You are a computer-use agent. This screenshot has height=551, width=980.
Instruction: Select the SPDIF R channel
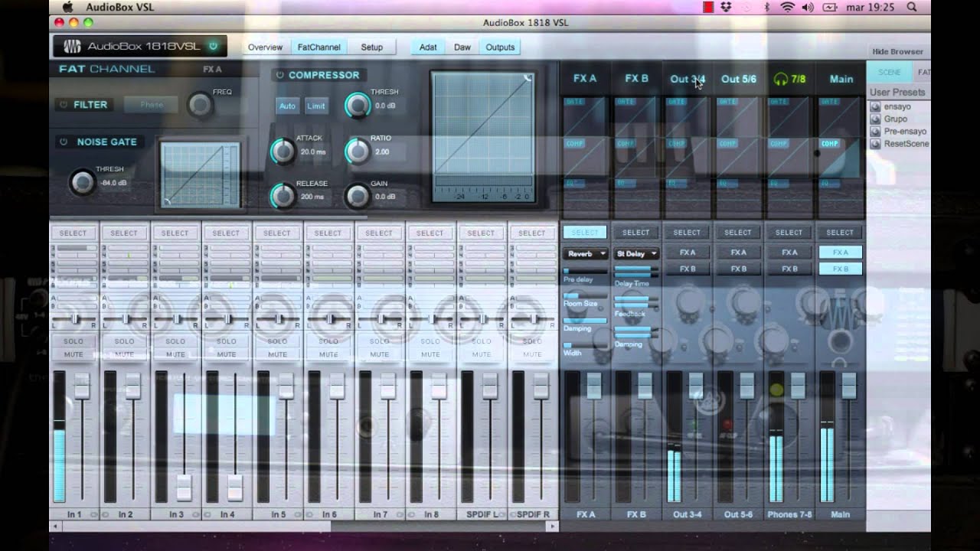[x=531, y=233]
